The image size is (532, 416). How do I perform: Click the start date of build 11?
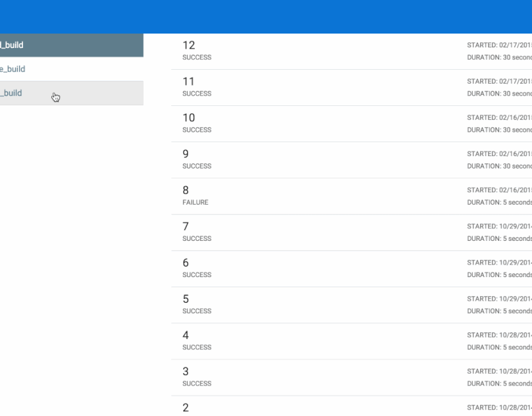[498, 82]
